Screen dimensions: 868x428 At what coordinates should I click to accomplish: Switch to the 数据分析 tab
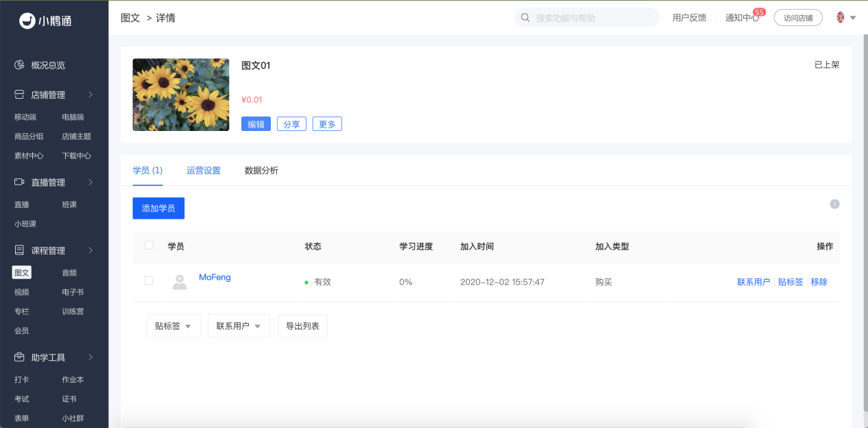pos(261,170)
